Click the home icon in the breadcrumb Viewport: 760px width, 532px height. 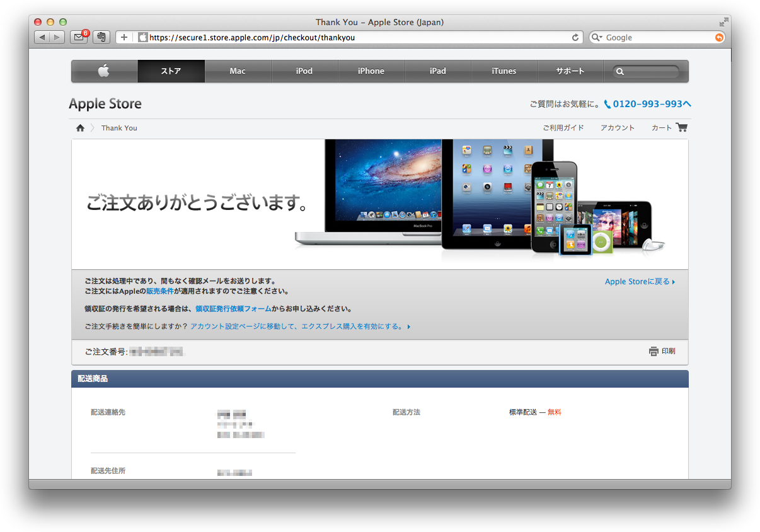(x=80, y=128)
